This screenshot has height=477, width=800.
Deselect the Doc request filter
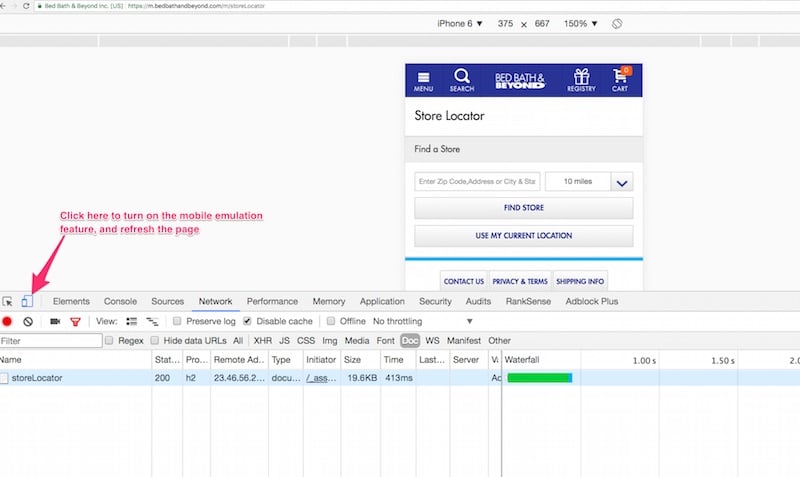[x=410, y=341]
